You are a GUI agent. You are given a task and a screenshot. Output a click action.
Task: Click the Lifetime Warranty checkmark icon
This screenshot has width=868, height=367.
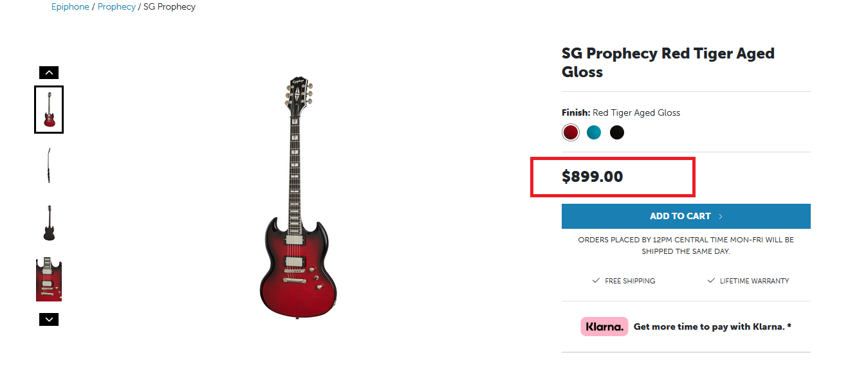tap(711, 281)
